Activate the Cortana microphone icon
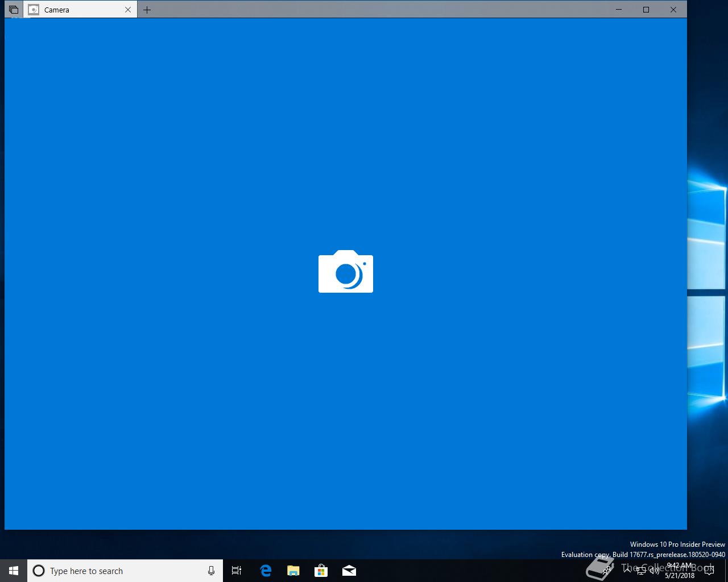 [211, 571]
